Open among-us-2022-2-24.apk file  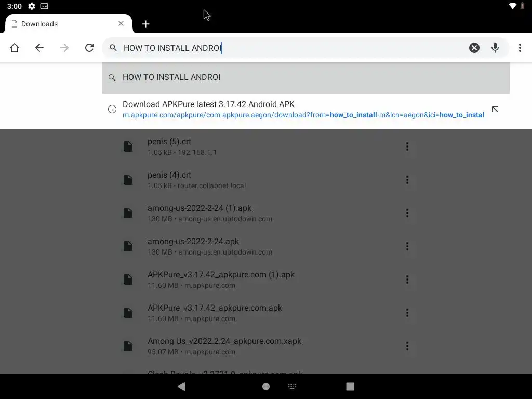[193, 242]
